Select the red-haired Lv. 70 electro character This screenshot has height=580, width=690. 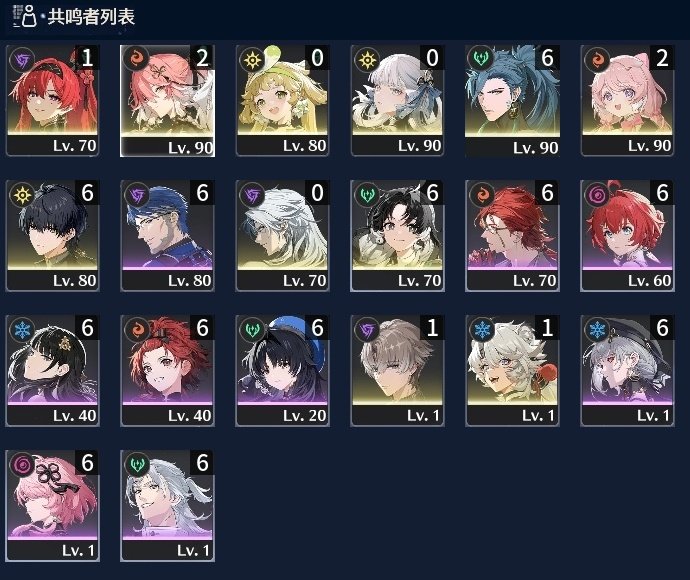[x=52, y=100]
